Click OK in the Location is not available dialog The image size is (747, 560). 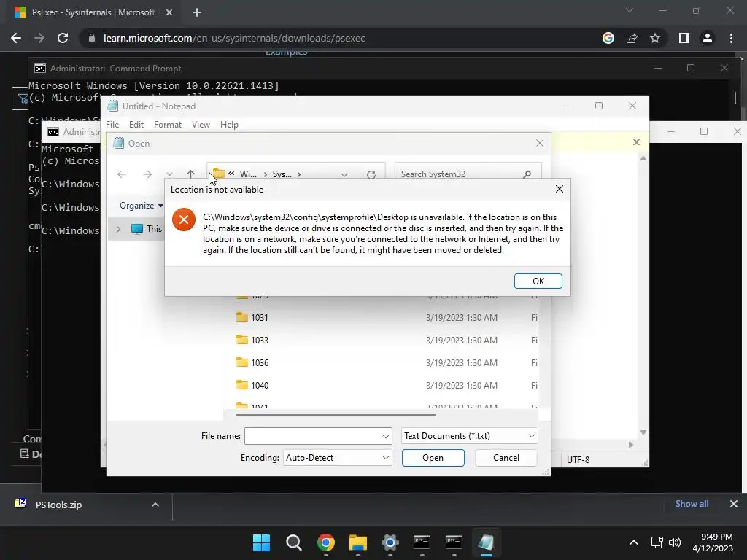click(x=538, y=281)
